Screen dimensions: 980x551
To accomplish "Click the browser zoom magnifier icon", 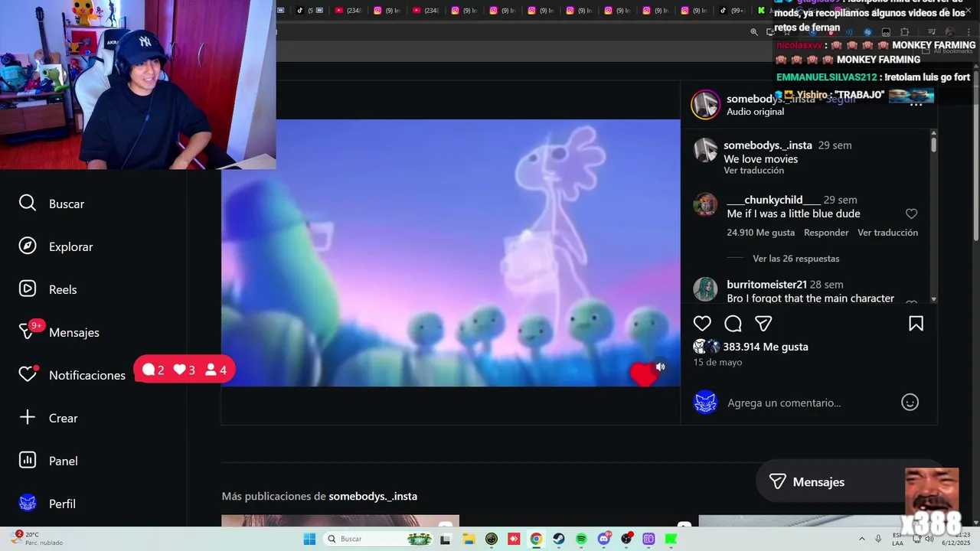I will point(754,32).
